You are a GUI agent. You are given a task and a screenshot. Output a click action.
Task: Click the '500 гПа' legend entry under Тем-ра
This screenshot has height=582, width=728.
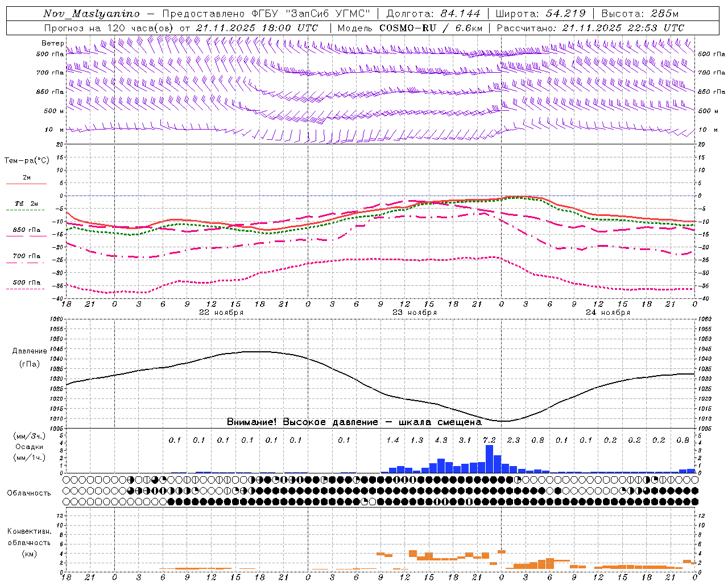pyautogui.click(x=27, y=282)
